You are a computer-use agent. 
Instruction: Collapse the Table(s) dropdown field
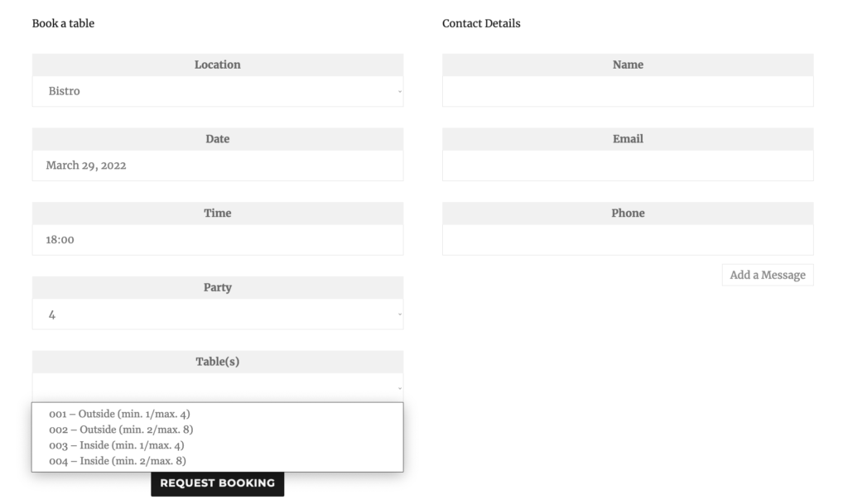(x=218, y=387)
